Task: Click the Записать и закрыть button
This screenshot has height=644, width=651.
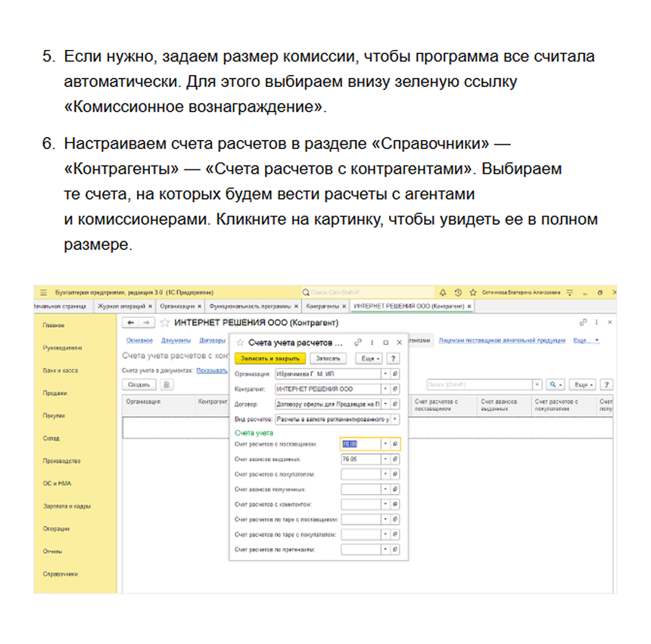Action: 270,359
